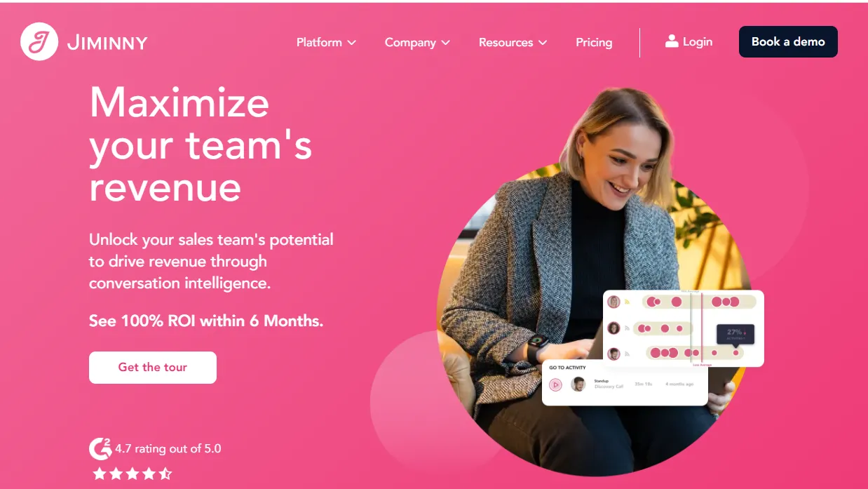Click the GO TO ACTIVITY heading

pos(567,368)
